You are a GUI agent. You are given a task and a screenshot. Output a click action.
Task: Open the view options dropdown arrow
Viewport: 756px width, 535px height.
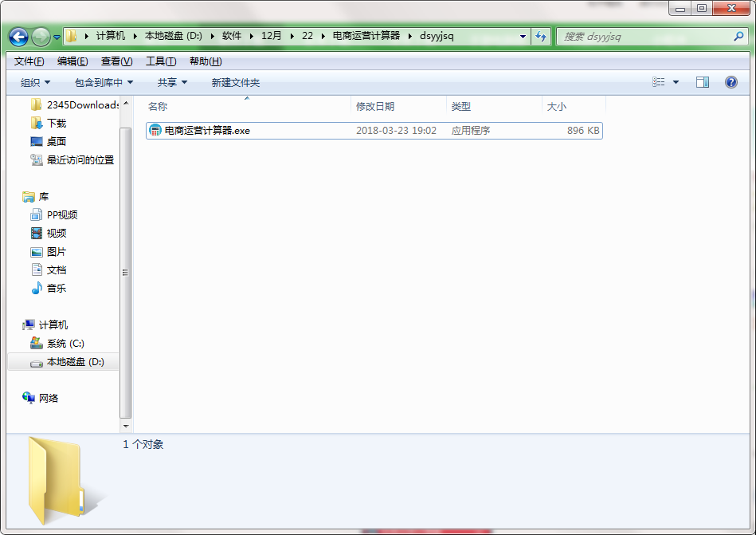point(676,82)
